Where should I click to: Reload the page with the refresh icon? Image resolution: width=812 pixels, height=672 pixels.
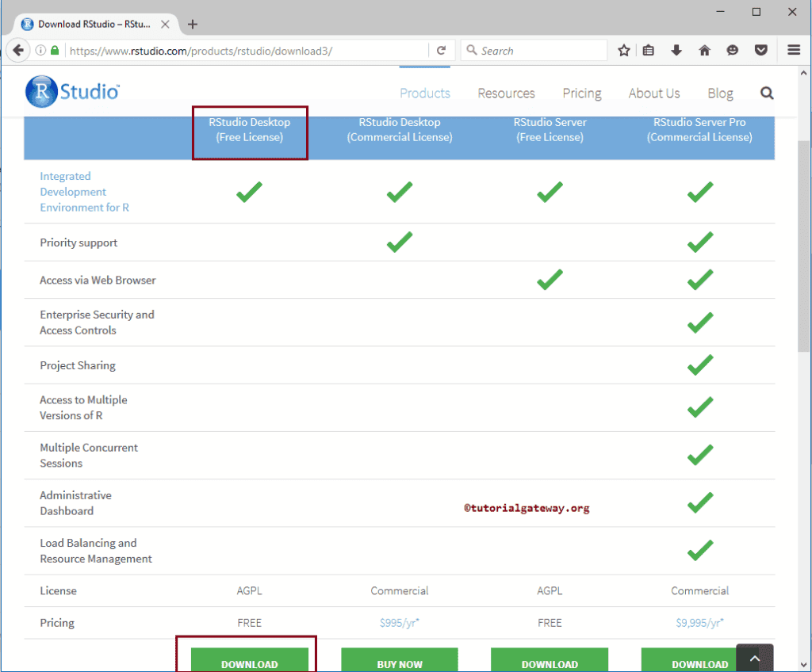[x=442, y=49]
